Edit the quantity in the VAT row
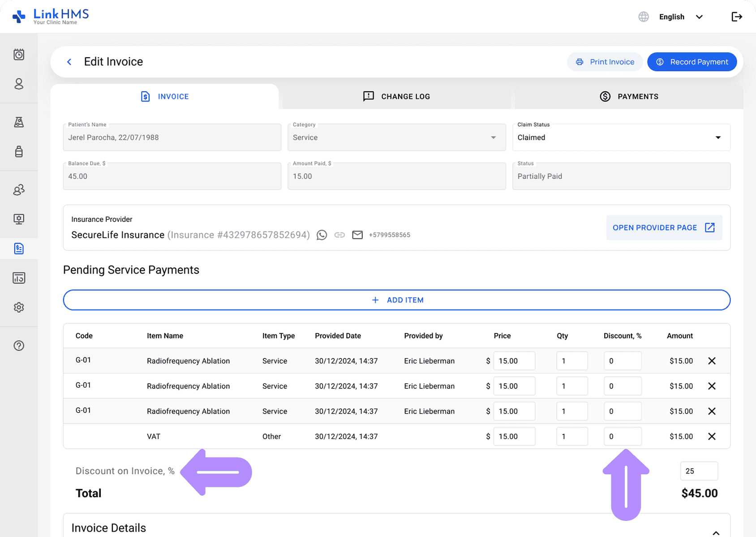 tap(572, 436)
